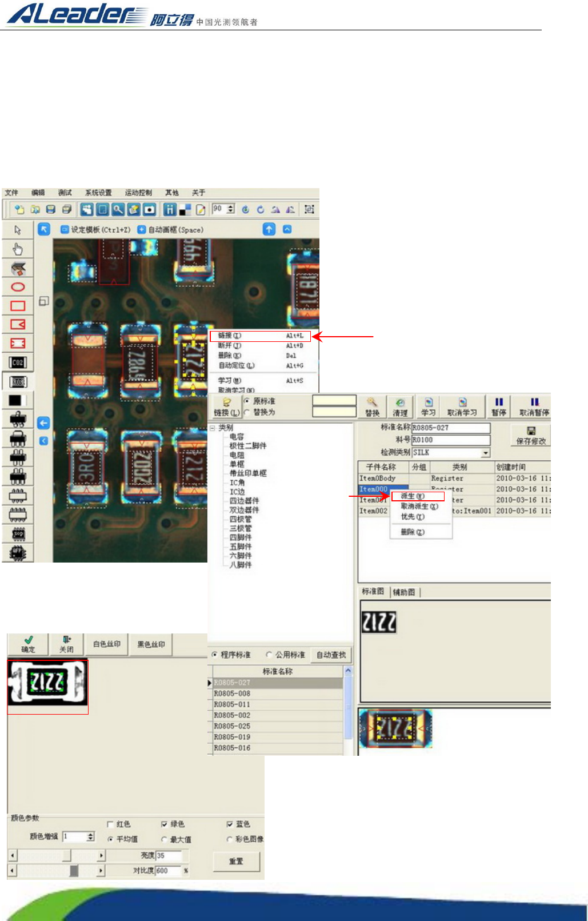This screenshot has height=921, width=588.
Task: Select the SOP package component tool
Action: (x=18, y=534)
